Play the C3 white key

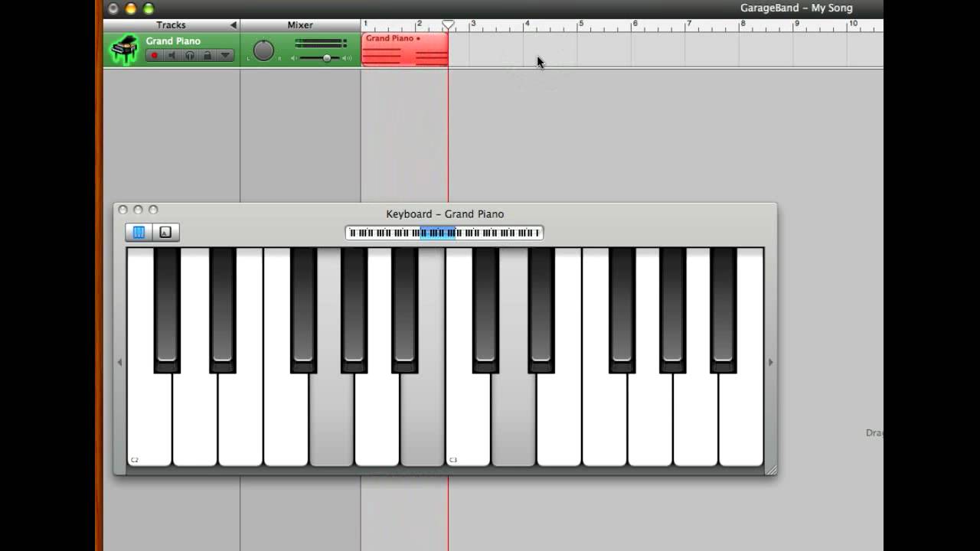(x=468, y=421)
